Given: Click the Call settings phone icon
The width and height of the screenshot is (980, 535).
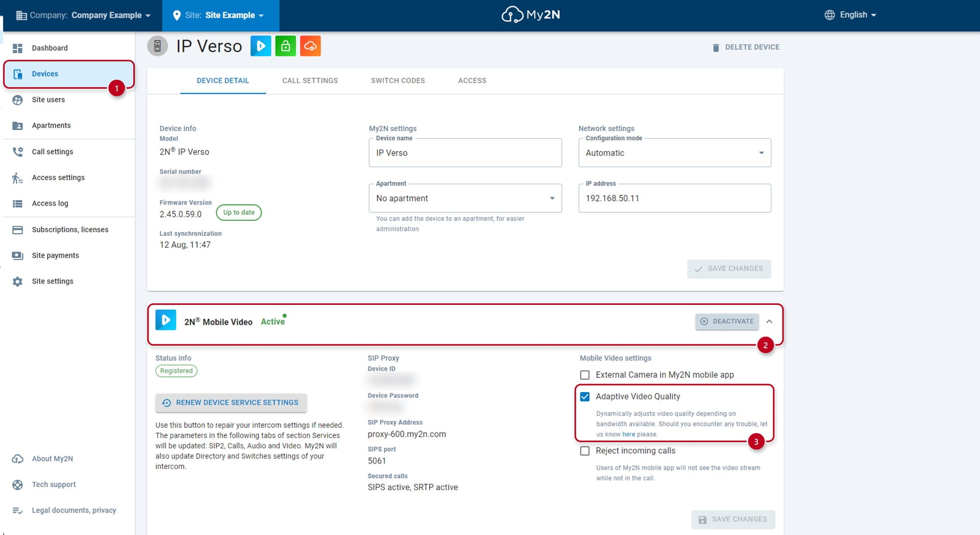Looking at the screenshot, I should [x=17, y=151].
